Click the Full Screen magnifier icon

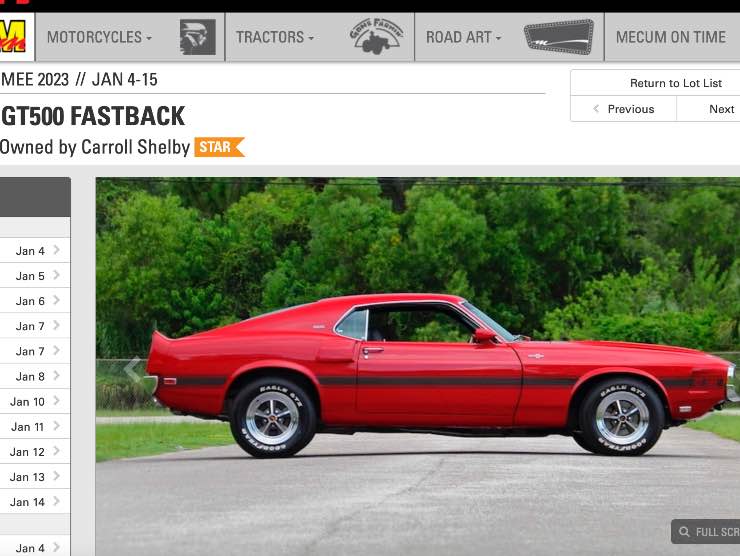click(x=684, y=532)
